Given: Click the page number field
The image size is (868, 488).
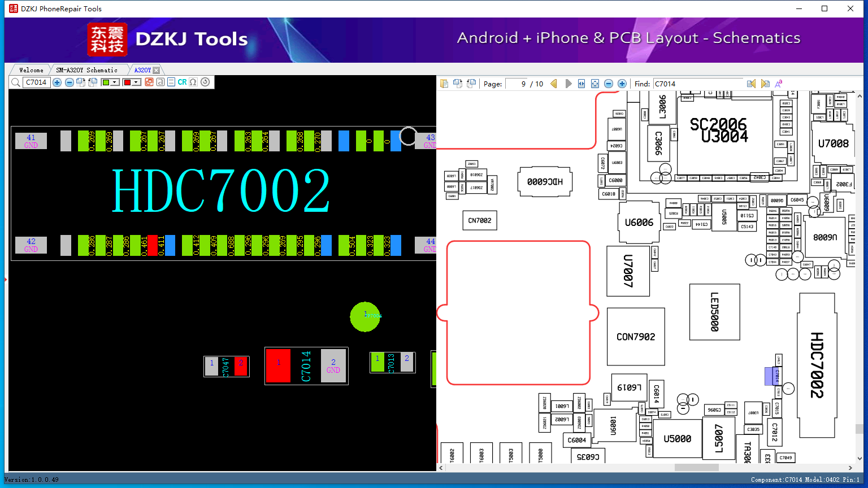Looking at the screenshot, I should click(516, 84).
